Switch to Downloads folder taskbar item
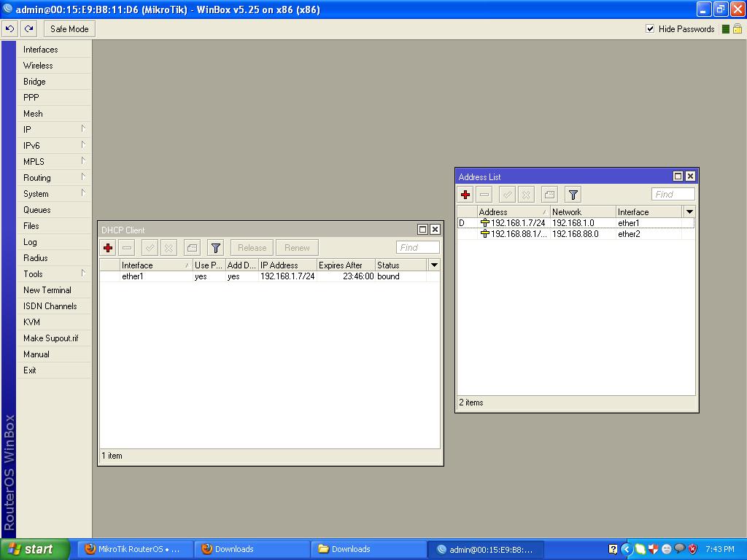Image resolution: width=747 pixels, height=560 pixels. [368, 549]
